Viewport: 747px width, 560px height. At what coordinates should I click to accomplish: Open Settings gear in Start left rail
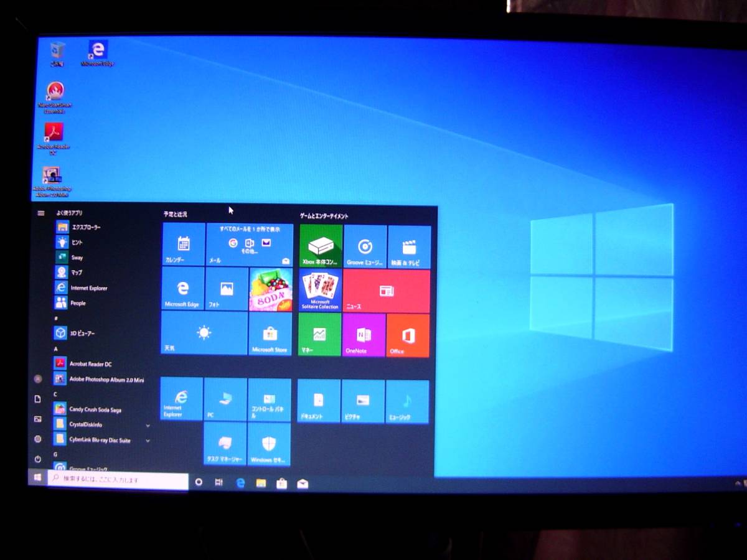(38, 439)
